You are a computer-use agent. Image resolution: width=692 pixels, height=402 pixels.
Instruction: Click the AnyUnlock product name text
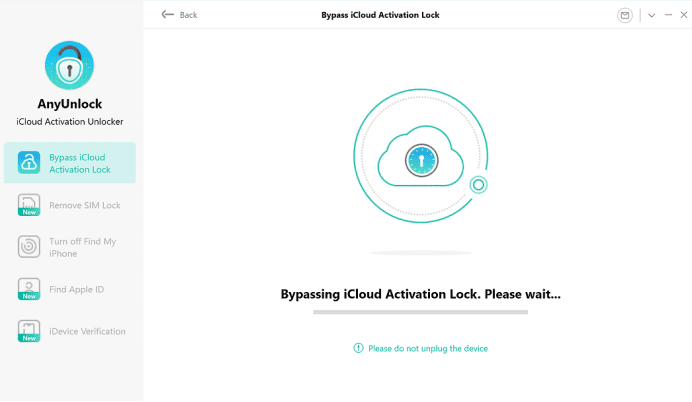pyautogui.click(x=70, y=104)
